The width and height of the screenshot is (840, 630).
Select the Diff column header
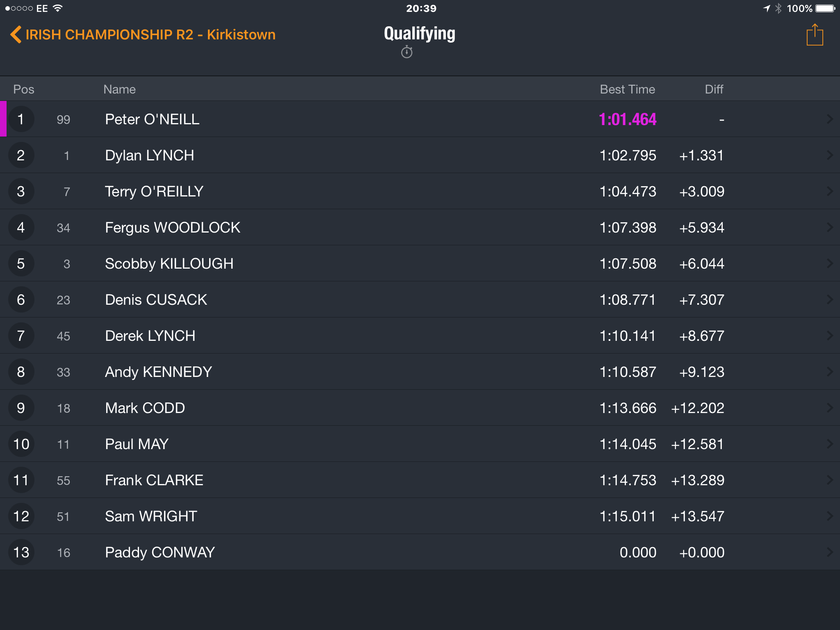[x=714, y=89]
